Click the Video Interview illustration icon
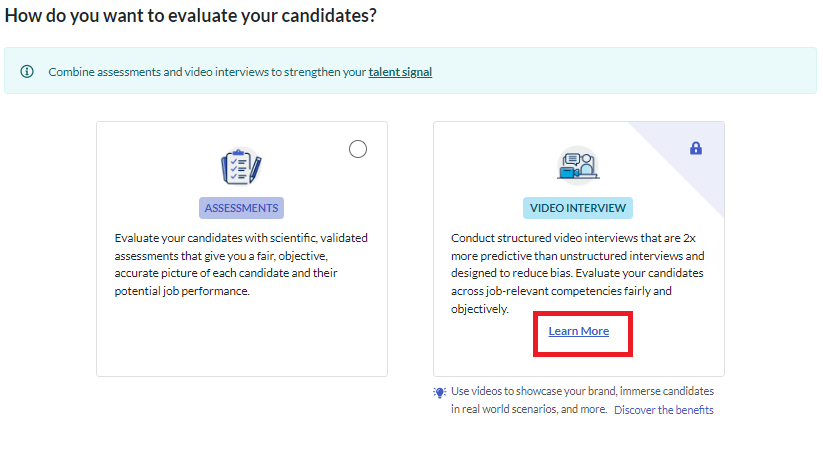 pos(578,165)
